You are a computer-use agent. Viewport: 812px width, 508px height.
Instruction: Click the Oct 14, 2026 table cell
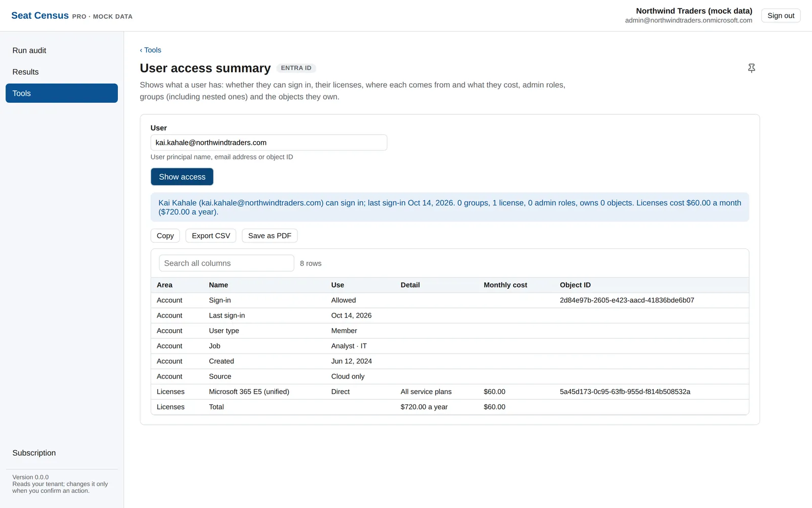pyautogui.click(x=351, y=315)
